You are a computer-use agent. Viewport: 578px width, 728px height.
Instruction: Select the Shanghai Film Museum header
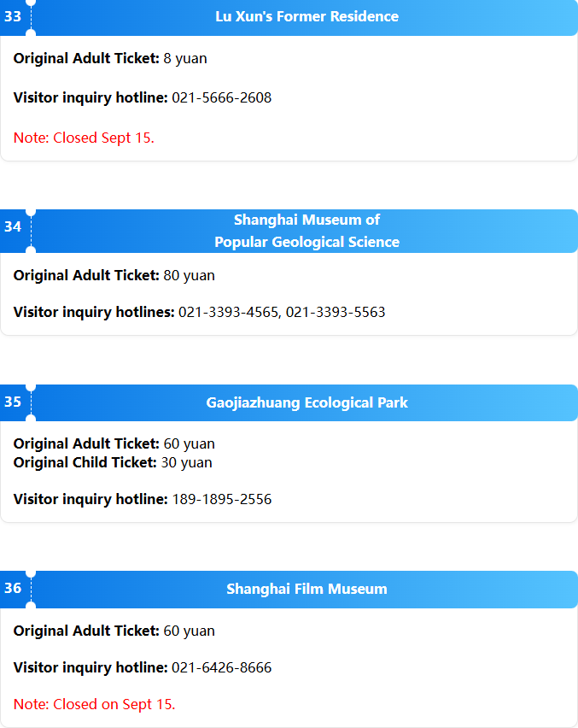[x=307, y=589]
